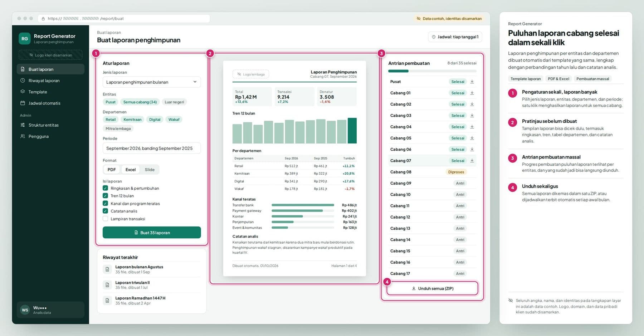The height and width of the screenshot is (336, 644).
Task: Download the Cabang 01 report
Action: [x=472, y=93]
